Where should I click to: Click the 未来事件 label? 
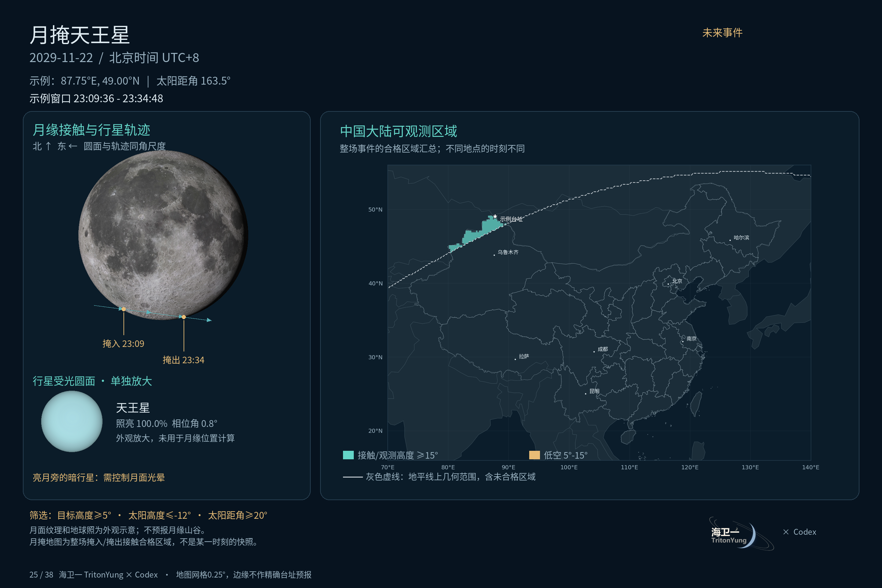pyautogui.click(x=722, y=33)
